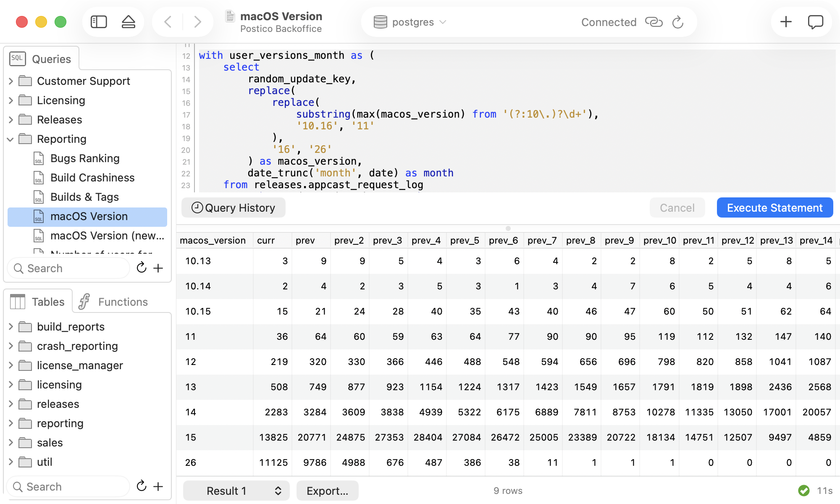Open the postgres database dropdown
The height and width of the screenshot is (504, 840).
point(410,22)
